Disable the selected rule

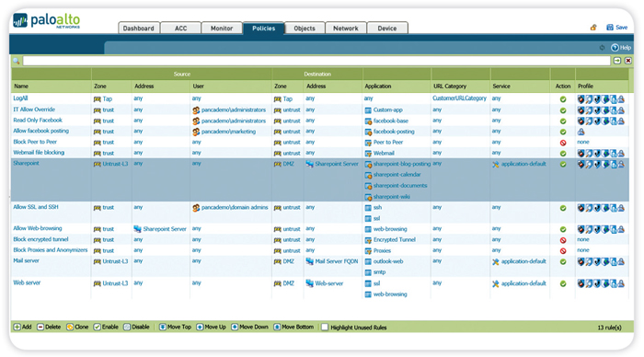pos(136,327)
